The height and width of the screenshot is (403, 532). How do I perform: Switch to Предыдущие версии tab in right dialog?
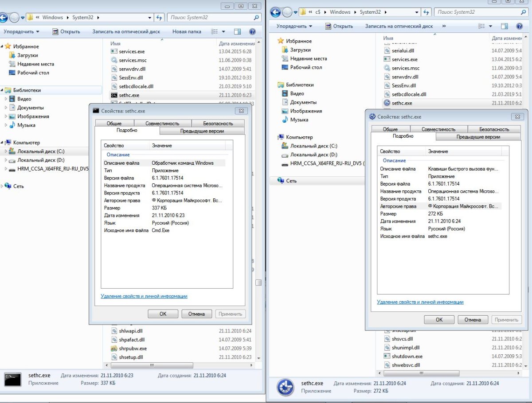(x=478, y=137)
